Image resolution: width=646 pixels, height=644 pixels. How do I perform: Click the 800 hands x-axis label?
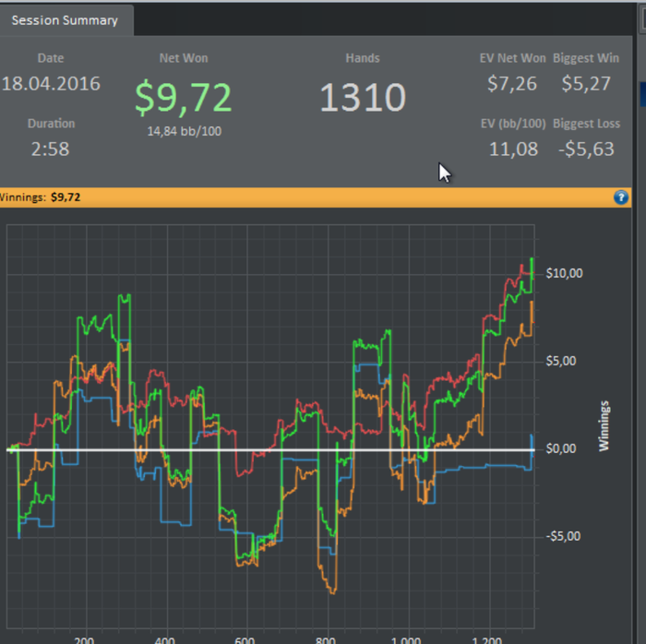pyautogui.click(x=325, y=640)
